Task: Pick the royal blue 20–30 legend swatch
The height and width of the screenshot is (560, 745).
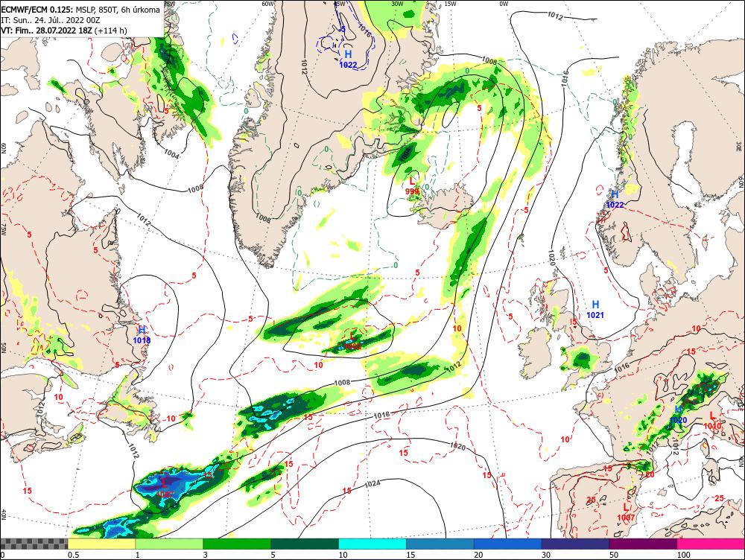Action: pos(508,544)
